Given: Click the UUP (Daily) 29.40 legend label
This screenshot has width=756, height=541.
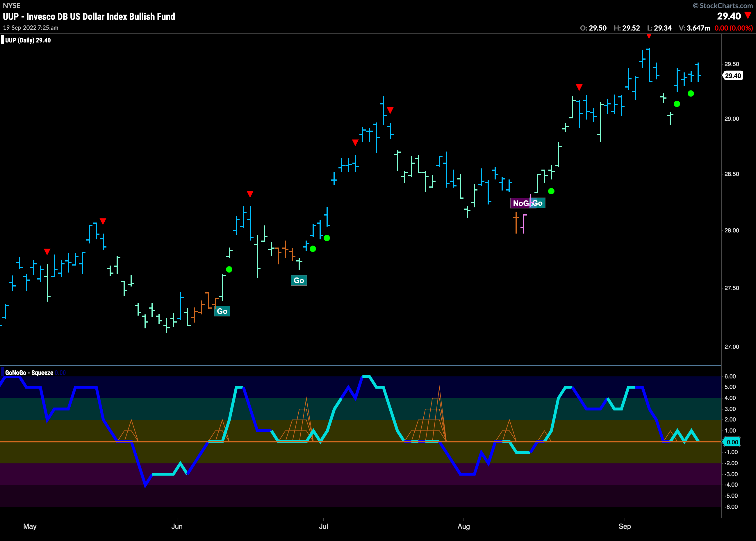Looking at the screenshot, I should coord(28,40).
